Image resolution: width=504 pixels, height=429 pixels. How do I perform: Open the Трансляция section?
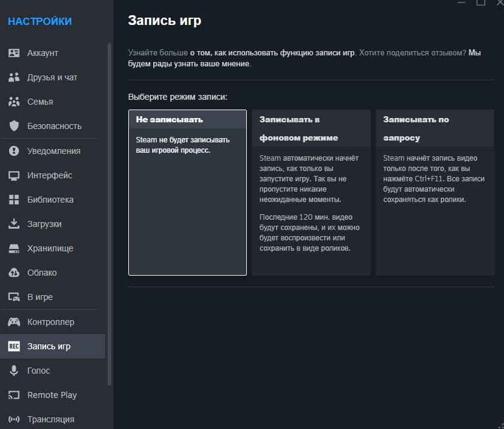click(53, 419)
